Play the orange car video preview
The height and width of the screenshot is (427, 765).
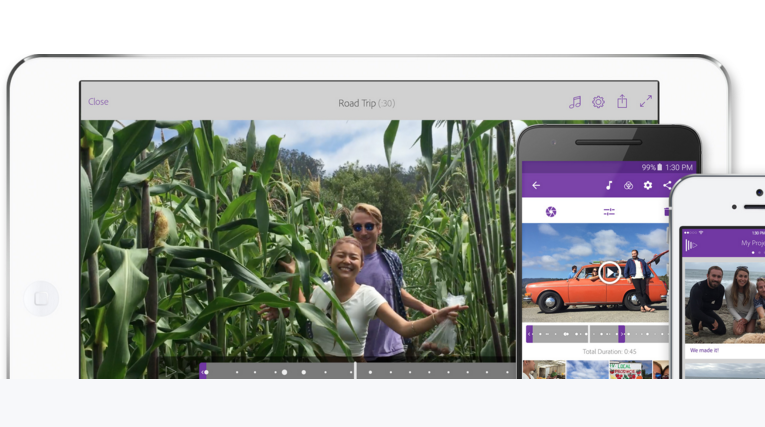[610, 272]
